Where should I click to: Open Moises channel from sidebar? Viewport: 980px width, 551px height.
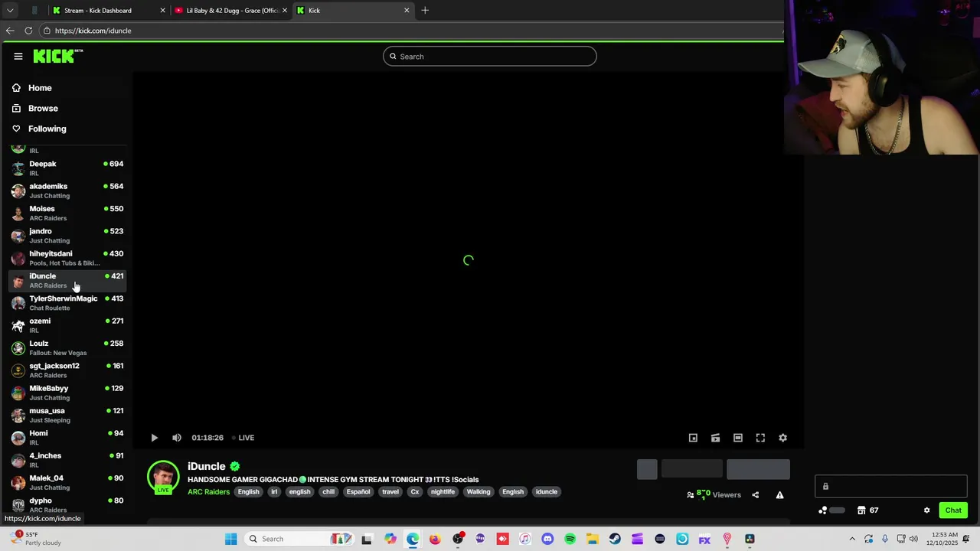[x=67, y=213]
